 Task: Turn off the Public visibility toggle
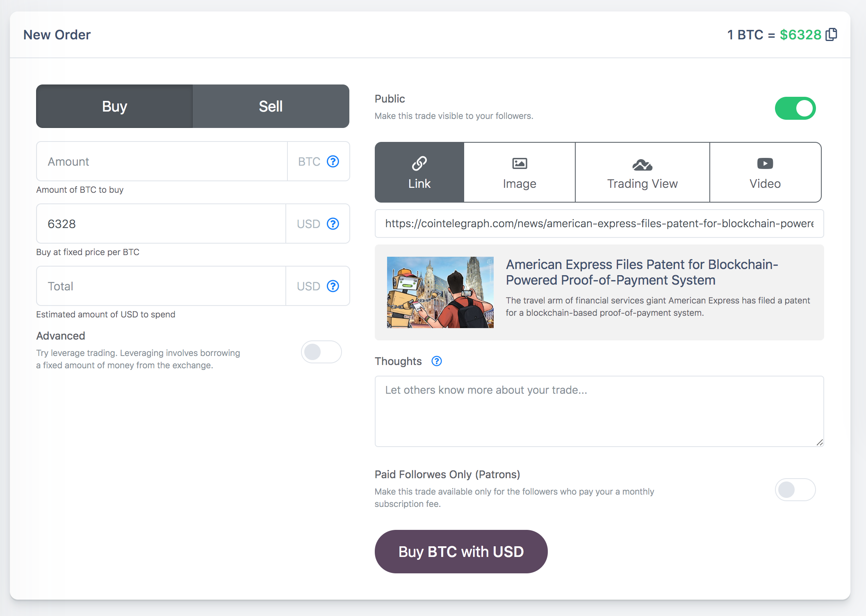click(x=795, y=108)
